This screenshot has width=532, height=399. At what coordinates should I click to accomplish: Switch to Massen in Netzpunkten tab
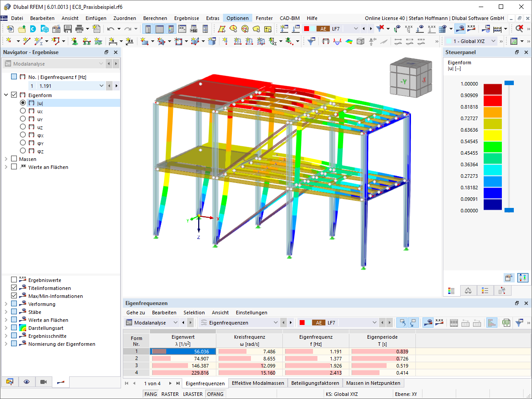[x=373, y=383]
